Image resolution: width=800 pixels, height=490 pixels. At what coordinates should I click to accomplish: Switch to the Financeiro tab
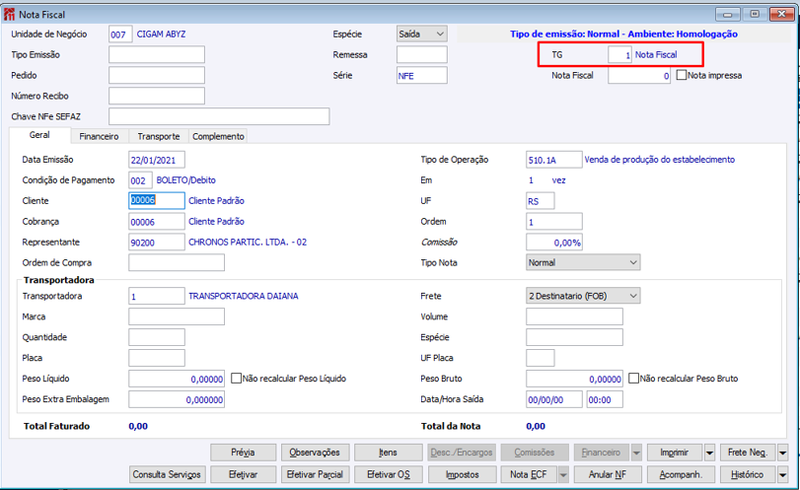(x=98, y=136)
